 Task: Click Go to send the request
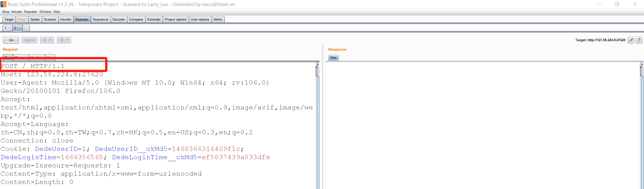point(11,40)
